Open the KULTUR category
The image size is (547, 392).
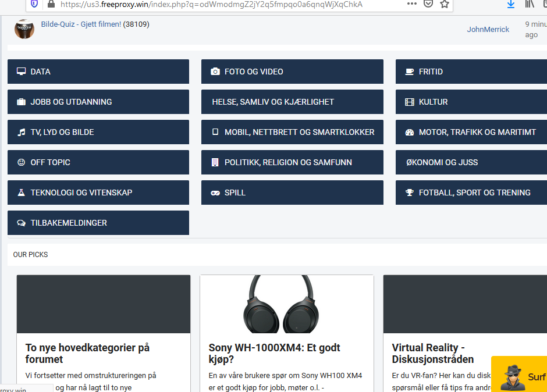tap(471, 102)
